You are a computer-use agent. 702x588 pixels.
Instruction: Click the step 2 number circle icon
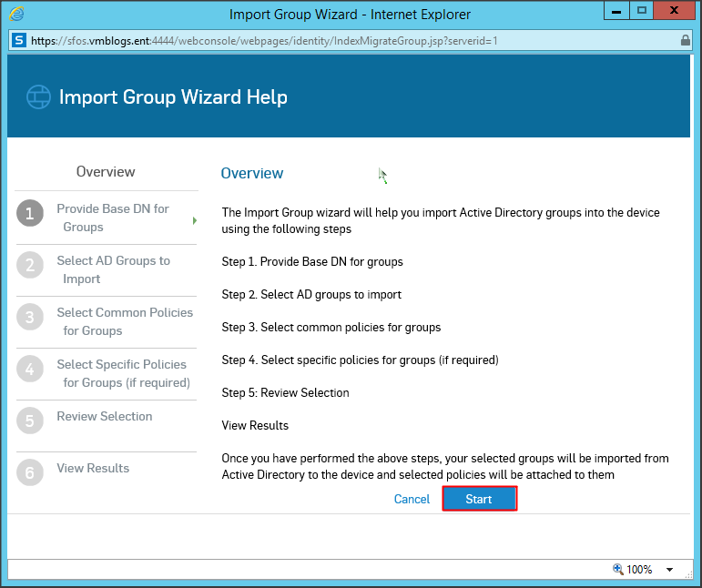30,266
